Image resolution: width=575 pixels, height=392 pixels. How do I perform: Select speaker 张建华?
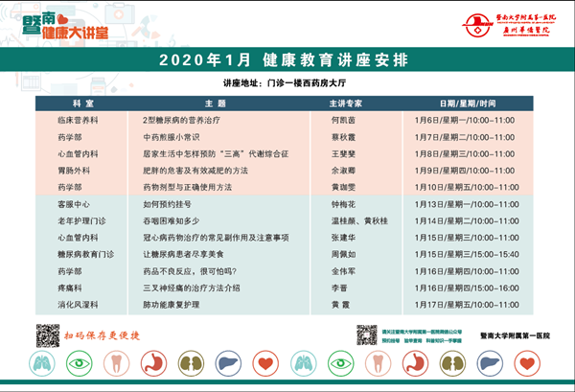coord(343,238)
